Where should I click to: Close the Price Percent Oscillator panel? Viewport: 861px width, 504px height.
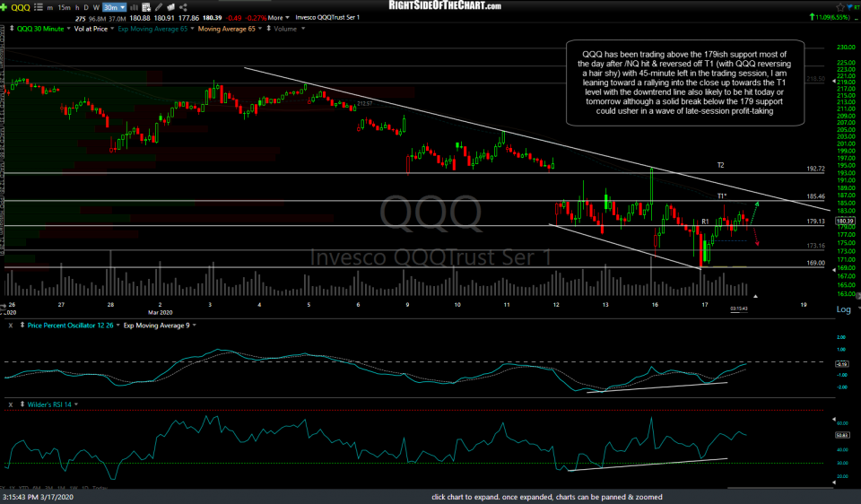(10, 325)
